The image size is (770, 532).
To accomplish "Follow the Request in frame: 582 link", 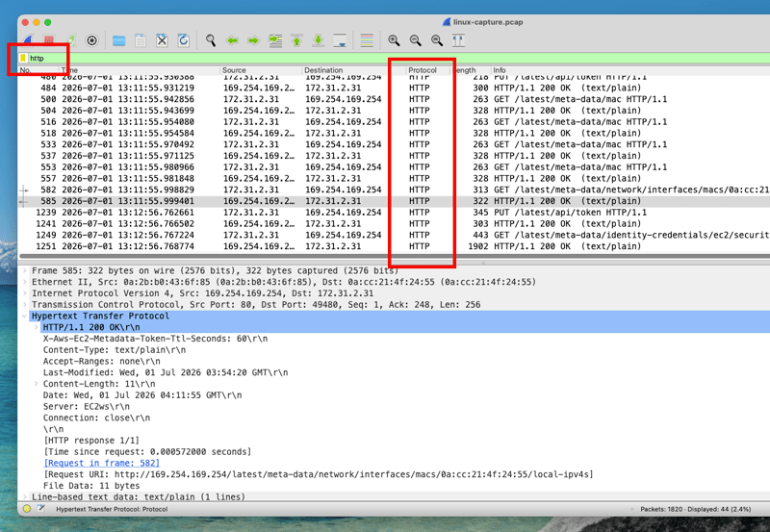I will [102, 463].
